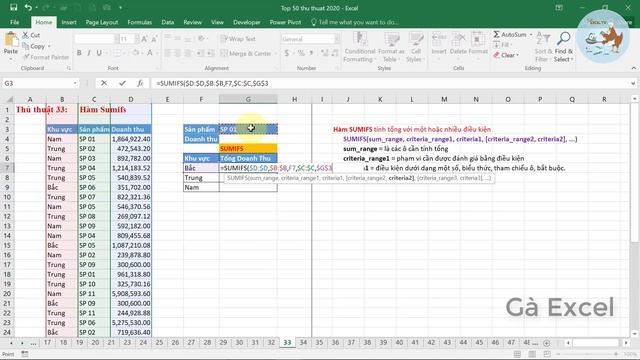Open Find & Select magnifier menu
The image size is (640, 360).
point(564,47)
